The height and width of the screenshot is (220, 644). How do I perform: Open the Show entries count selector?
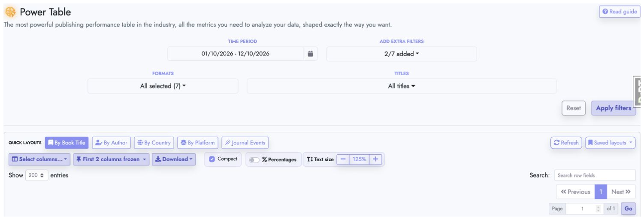[x=37, y=175]
